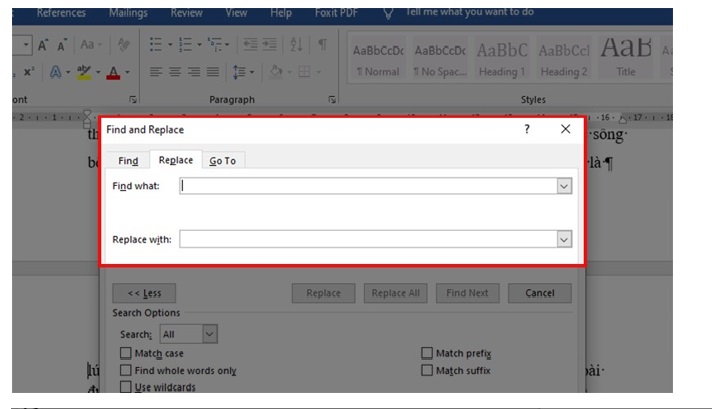Click the Increase Font Size icon
720x409 pixels.
(43, 46)
